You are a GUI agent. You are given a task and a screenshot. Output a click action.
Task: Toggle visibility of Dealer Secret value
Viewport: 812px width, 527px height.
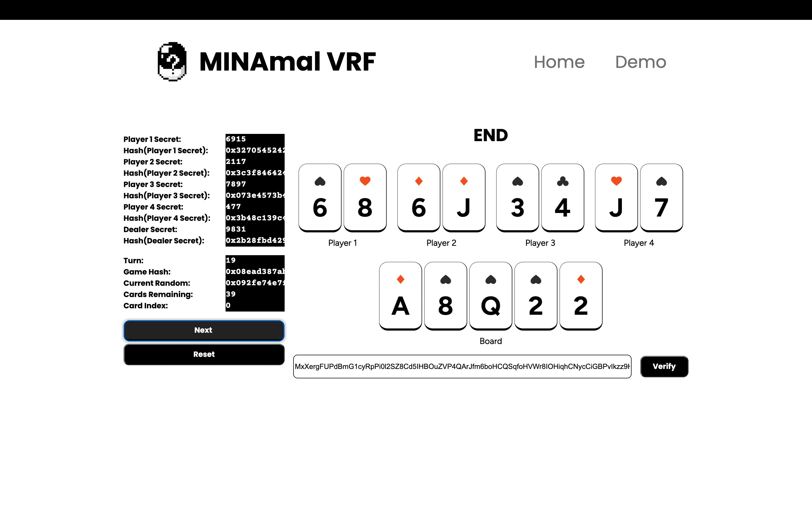(254, 229)
